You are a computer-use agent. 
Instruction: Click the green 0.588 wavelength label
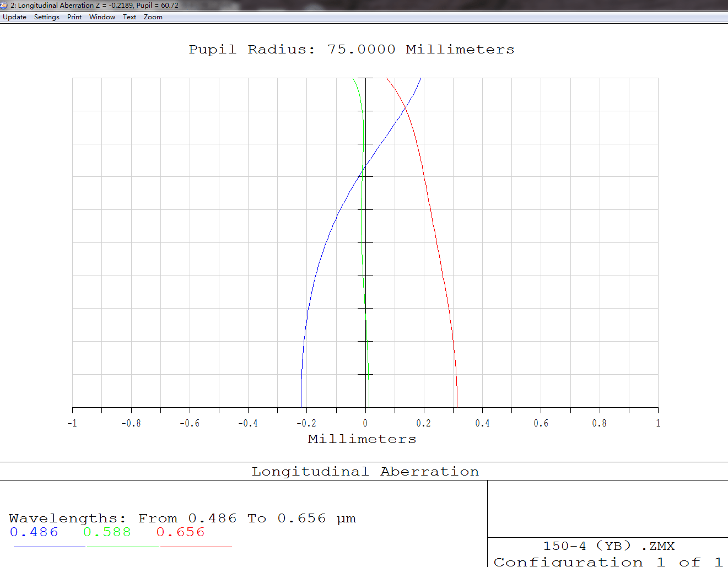click(x=107, y=532)
